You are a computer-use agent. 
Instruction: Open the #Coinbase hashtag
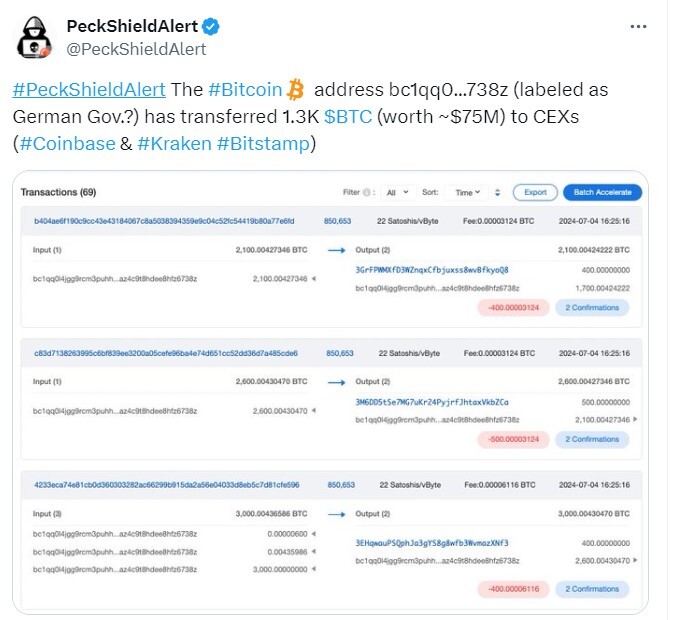[x=68, y=144]
